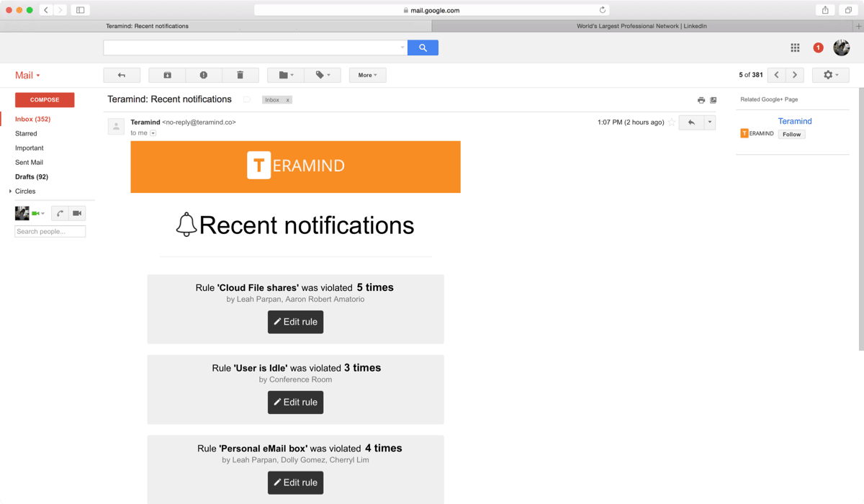The height and width of the screenshot is (504, 864).
Task: Open Starred folder
Action: 26,133
